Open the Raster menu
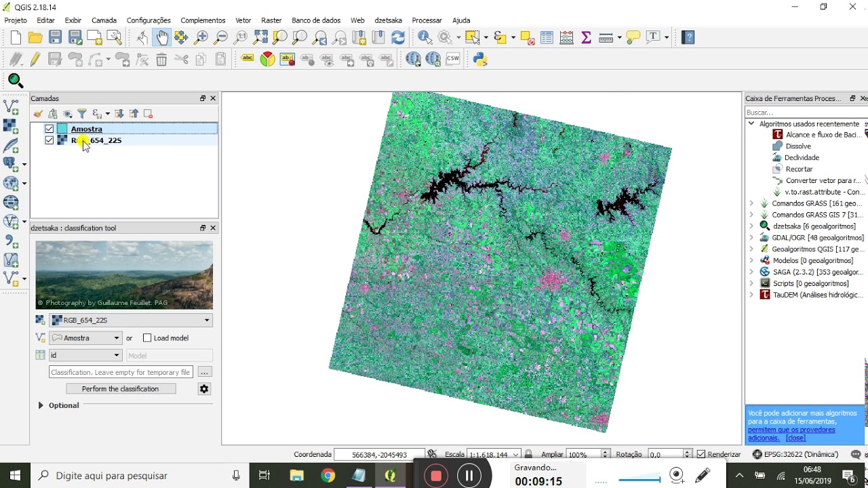The width and height of the screenshot is (868, 488). [x=271, y=20]
